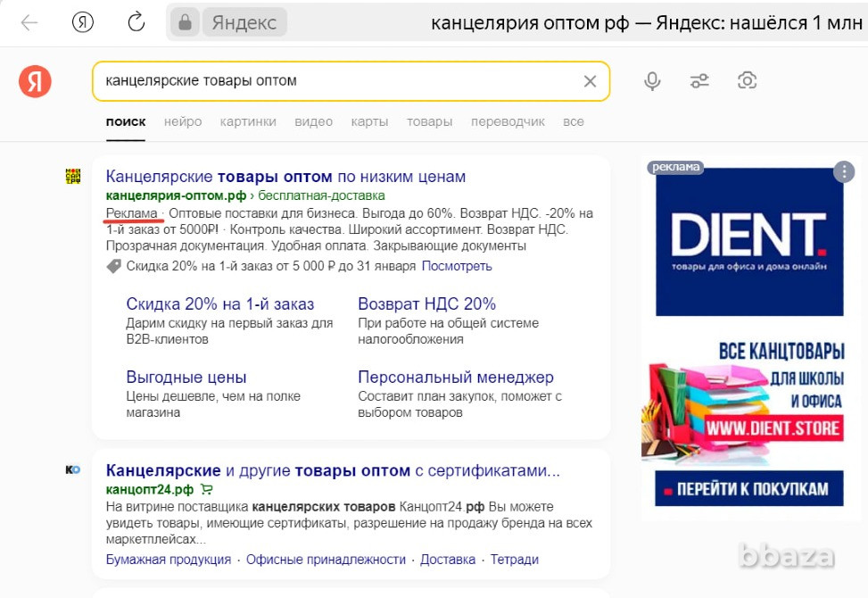Viewport: 868px width, 598px height.
Task: Open the видео search tab
Action: coord(313,121)
